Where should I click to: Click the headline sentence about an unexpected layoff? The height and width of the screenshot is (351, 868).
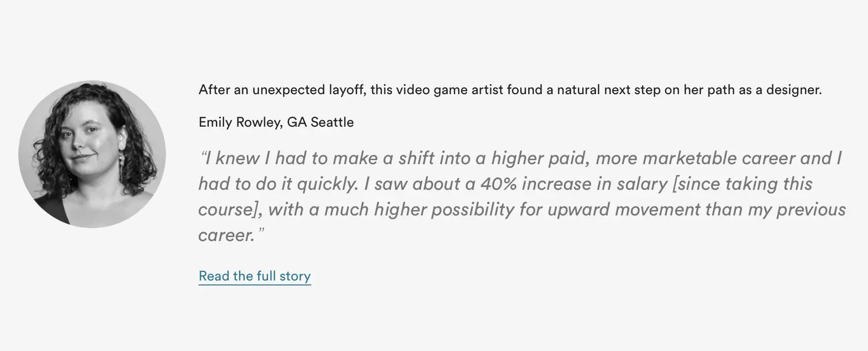pyautogui.click(x=510, y=90)
